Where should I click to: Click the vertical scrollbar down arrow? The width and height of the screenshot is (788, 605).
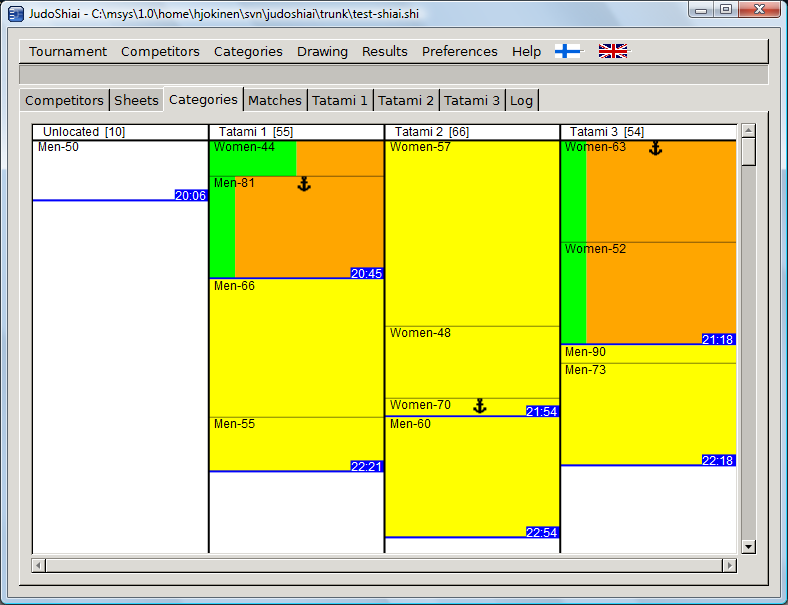748,546
